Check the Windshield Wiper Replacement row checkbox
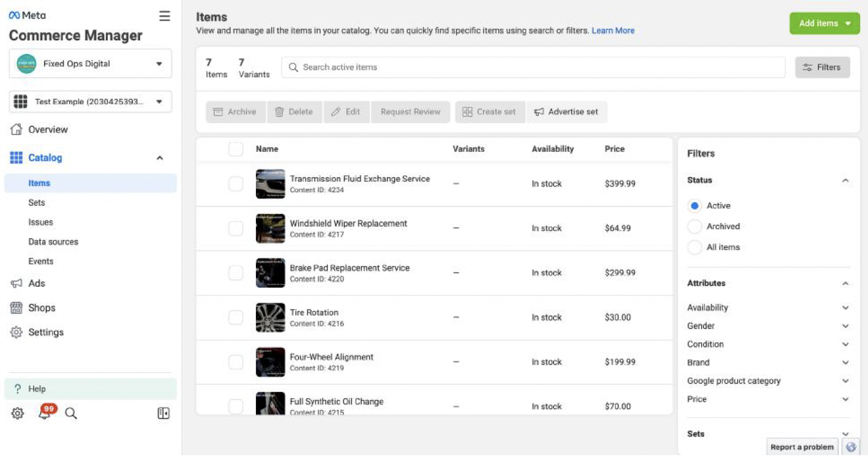Viewport: 868px width, 457px height. click(236, 228)
